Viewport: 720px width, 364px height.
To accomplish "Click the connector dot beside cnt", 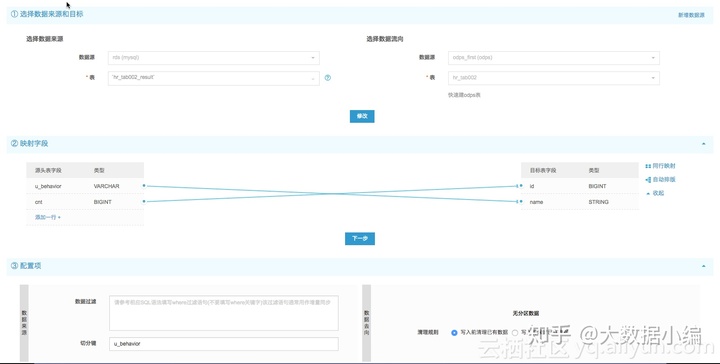I will click(144, 202).
